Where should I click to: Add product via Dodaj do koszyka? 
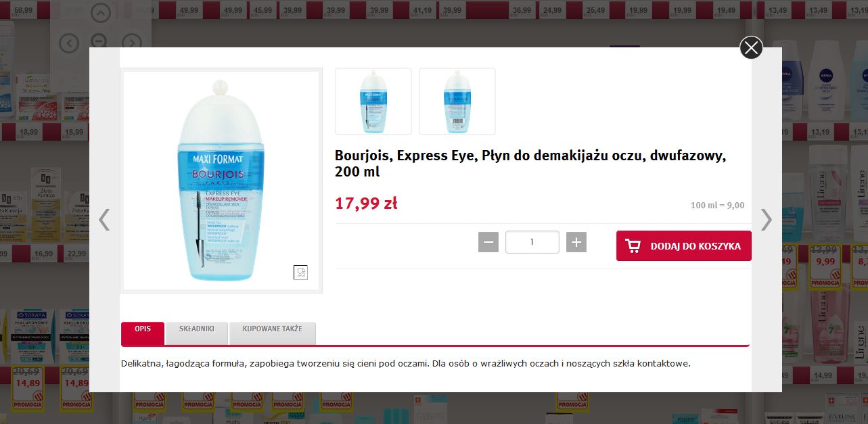[x=684, y=246]
